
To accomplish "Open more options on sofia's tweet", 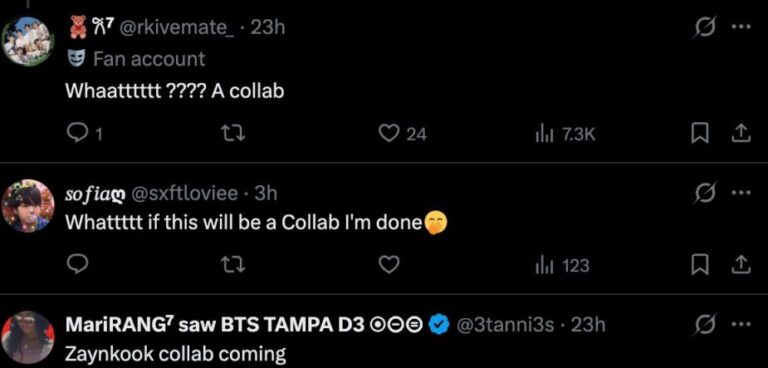I will pos(741,193).
